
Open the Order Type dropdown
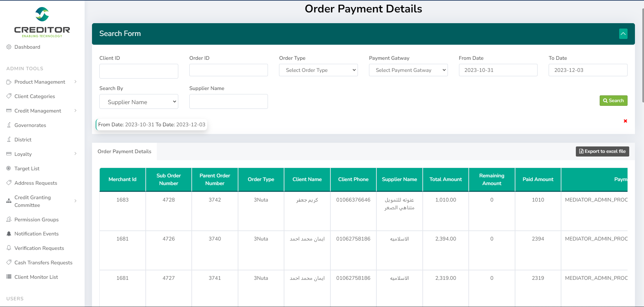318,70
